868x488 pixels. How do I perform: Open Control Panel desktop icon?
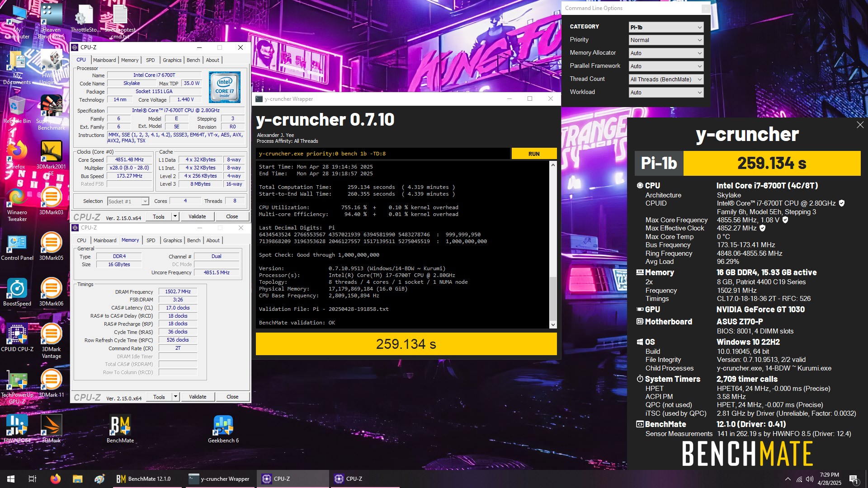(x=17, y=246)
